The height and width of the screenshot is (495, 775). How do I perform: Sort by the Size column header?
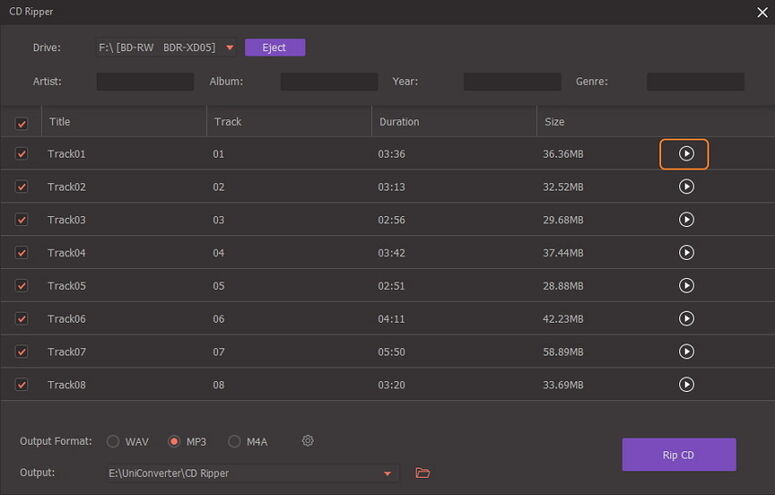point(554,122)
